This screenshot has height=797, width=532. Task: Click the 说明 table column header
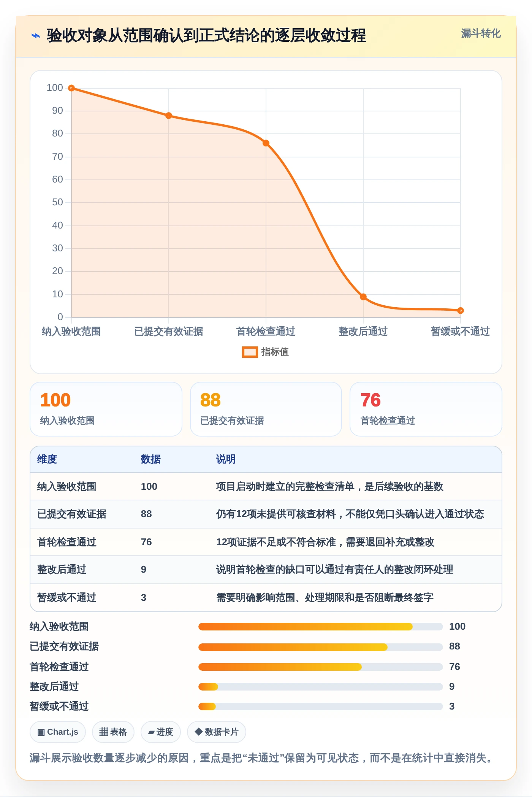click(226, 459)
